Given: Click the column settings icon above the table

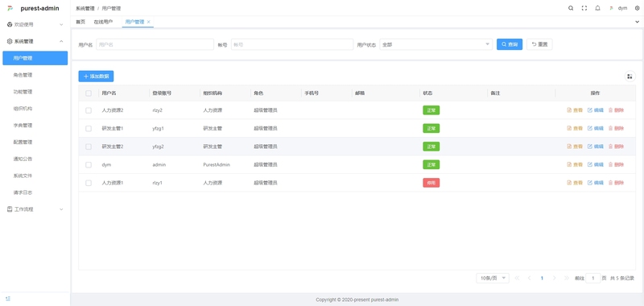Looking at the screenshot, I should point(630,76).
